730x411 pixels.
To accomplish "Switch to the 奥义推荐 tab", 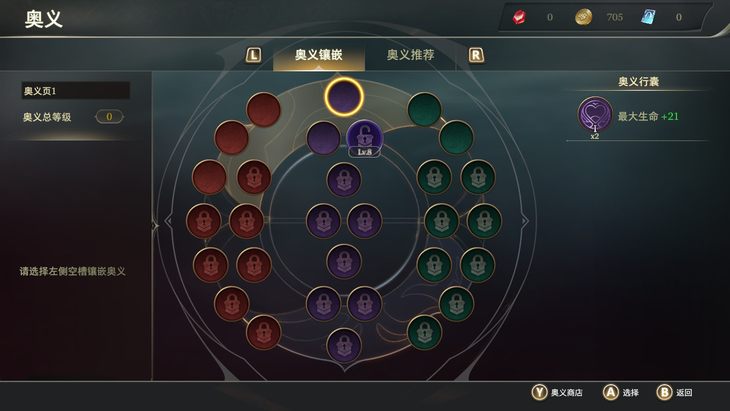I will [x=410, y=55].
